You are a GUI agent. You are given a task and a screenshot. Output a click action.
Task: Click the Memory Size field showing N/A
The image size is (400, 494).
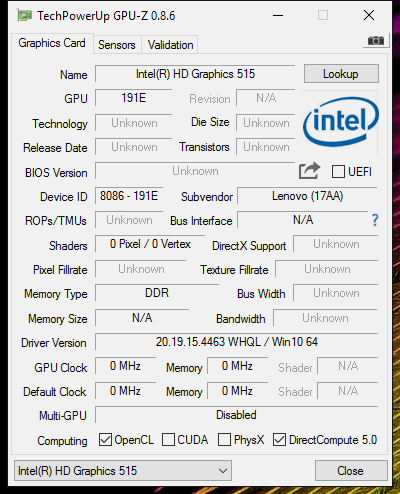pyautogui.click(x=142, y=318)
